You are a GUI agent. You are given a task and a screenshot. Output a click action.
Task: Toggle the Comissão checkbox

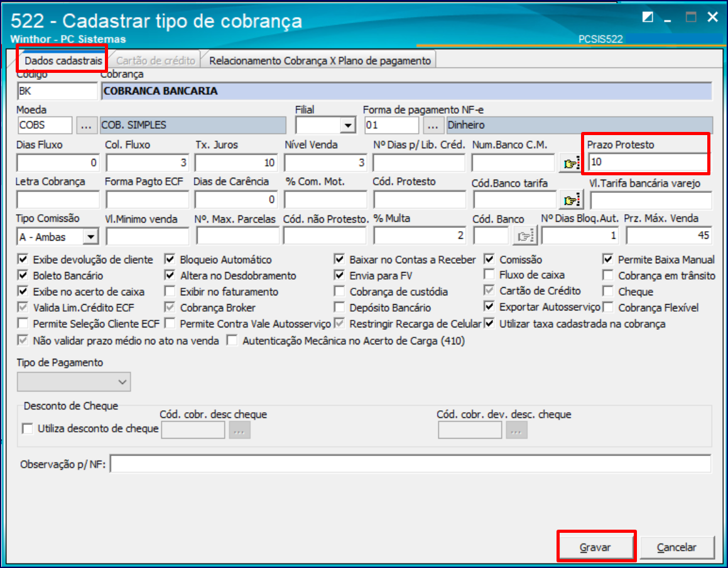coord(489,259)
